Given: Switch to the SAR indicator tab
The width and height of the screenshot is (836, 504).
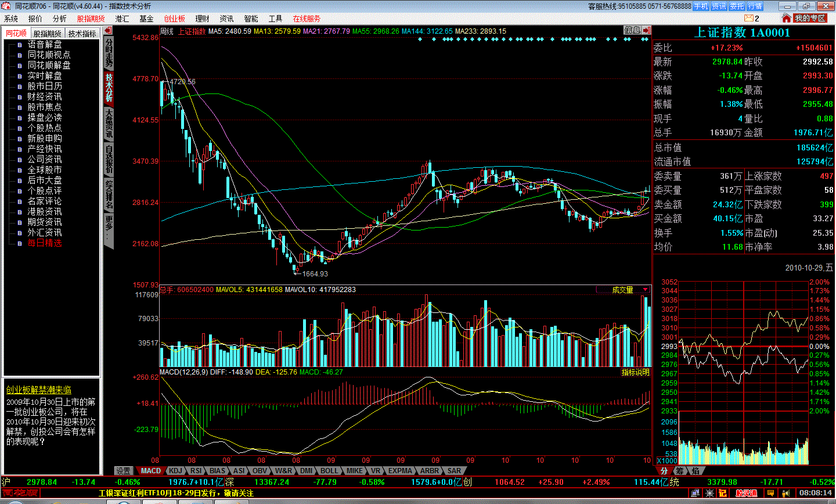Looking at the screenshot, I should click(x=455, y=471).
